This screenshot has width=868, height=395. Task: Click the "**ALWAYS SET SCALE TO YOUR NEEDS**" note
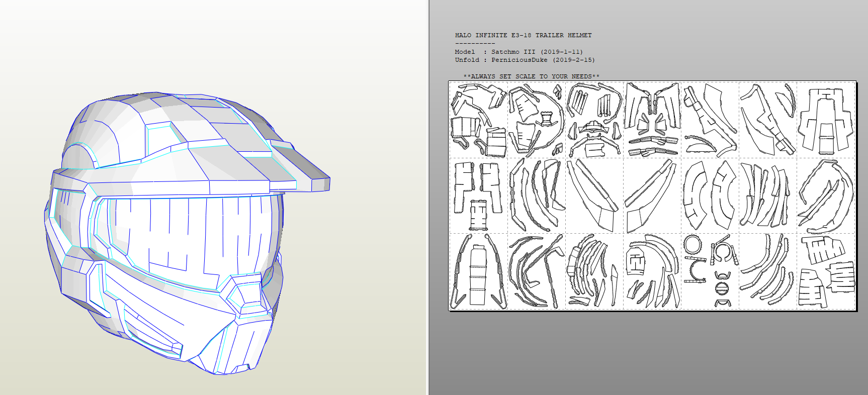tap(531, 76)
